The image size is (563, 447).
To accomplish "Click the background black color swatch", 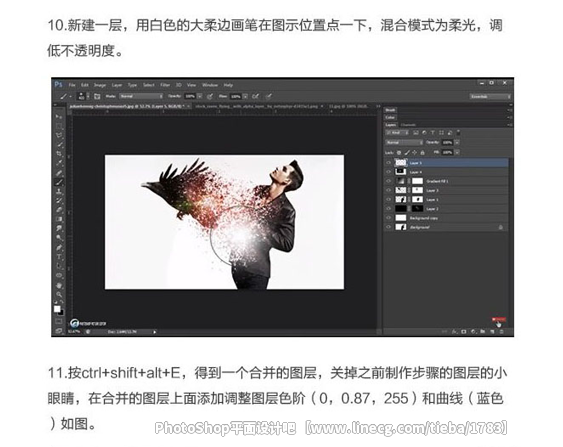I will (x=61, y=313).
